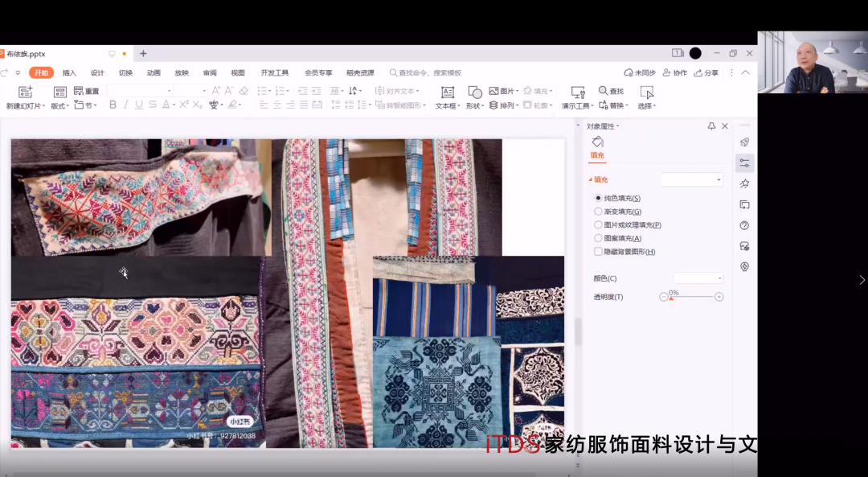Open the Animation (动画) ribbon tab
Viewport: 868px width, 477px height.
click(x=154, y=72)
